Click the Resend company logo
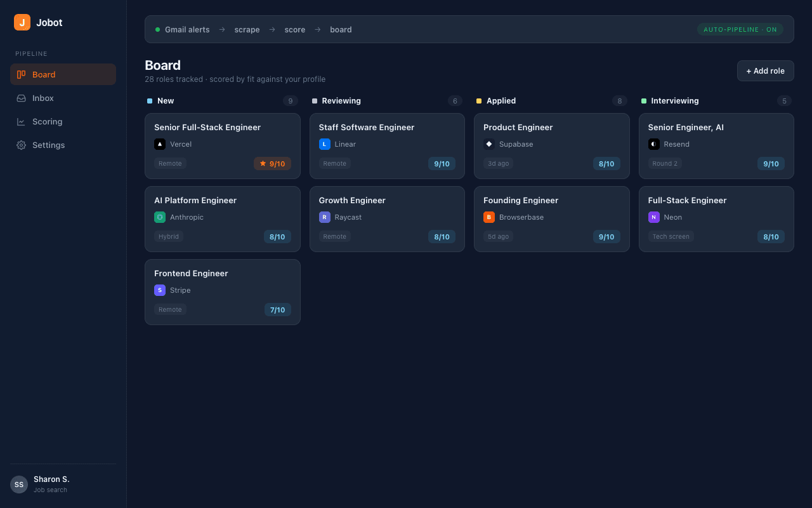Viewport: 812px width, 508px height. coord(654,144)
